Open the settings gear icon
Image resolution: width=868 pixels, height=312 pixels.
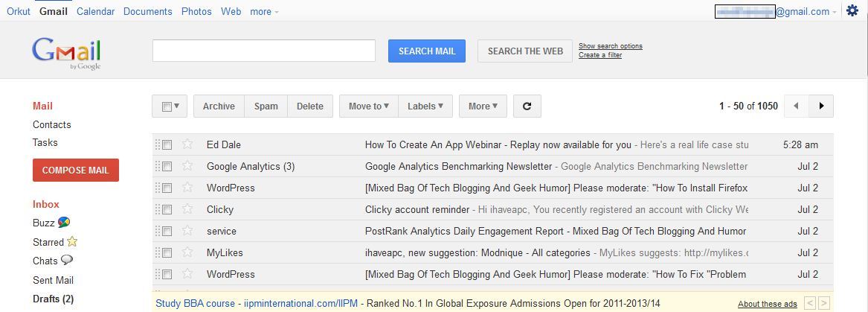852,10
